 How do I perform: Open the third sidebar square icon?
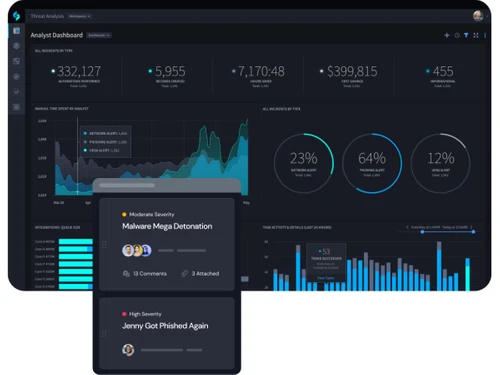16,61
